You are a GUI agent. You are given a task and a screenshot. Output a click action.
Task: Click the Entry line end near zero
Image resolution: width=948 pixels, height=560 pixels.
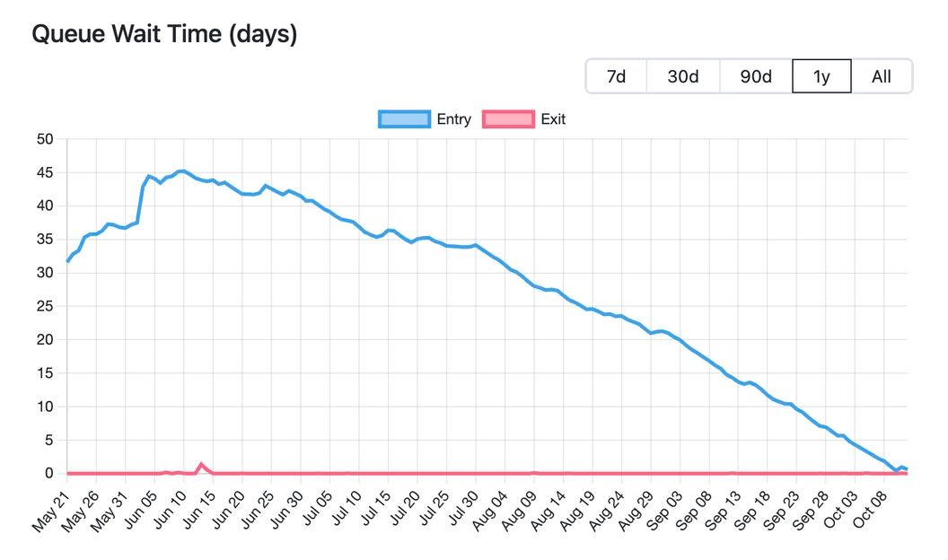[907, 468]
